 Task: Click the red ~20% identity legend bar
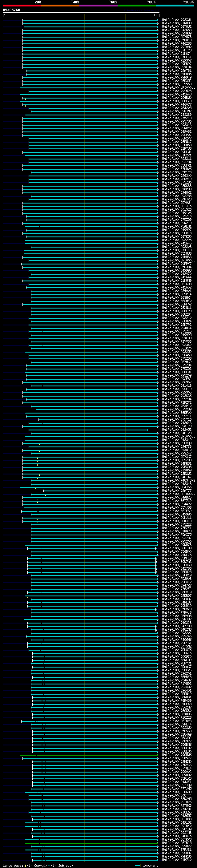click(22, 6)
